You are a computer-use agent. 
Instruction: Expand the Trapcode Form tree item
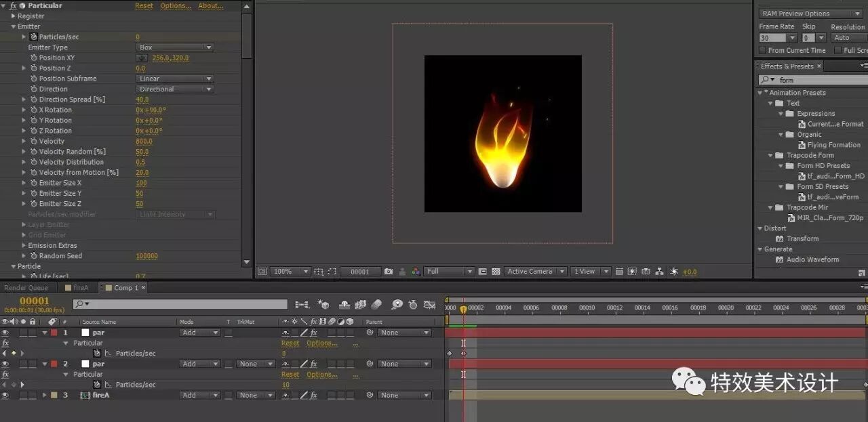(x=769, y=155)
